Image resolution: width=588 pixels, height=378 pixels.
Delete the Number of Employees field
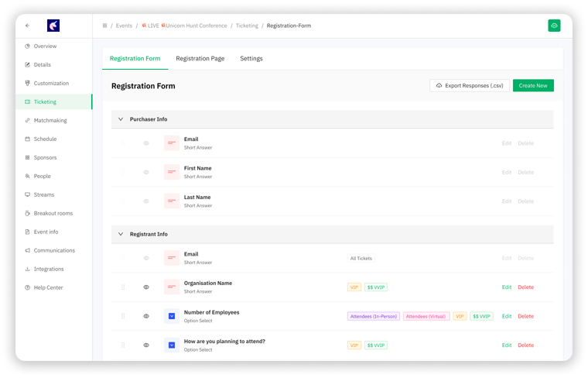(x=525, y=316)
